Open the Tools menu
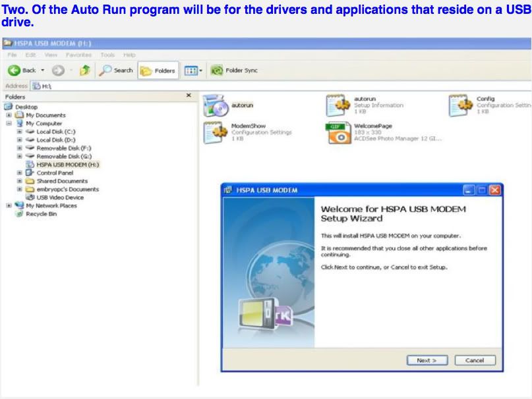The height and width of the screenshot is (399, 532). [107, 55]
